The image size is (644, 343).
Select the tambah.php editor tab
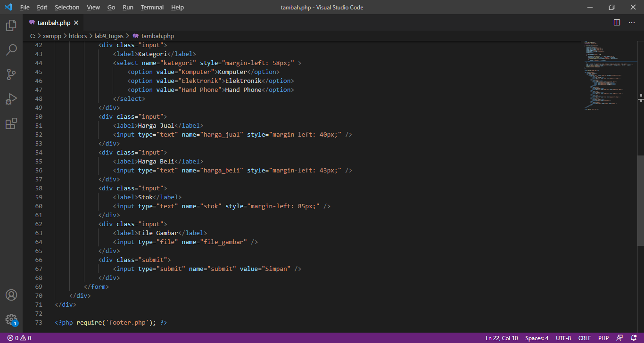click(x=53, y=22)
